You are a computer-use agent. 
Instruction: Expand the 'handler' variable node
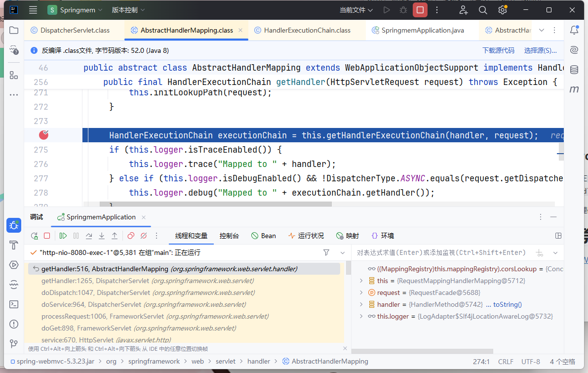(x=361, y=304)
